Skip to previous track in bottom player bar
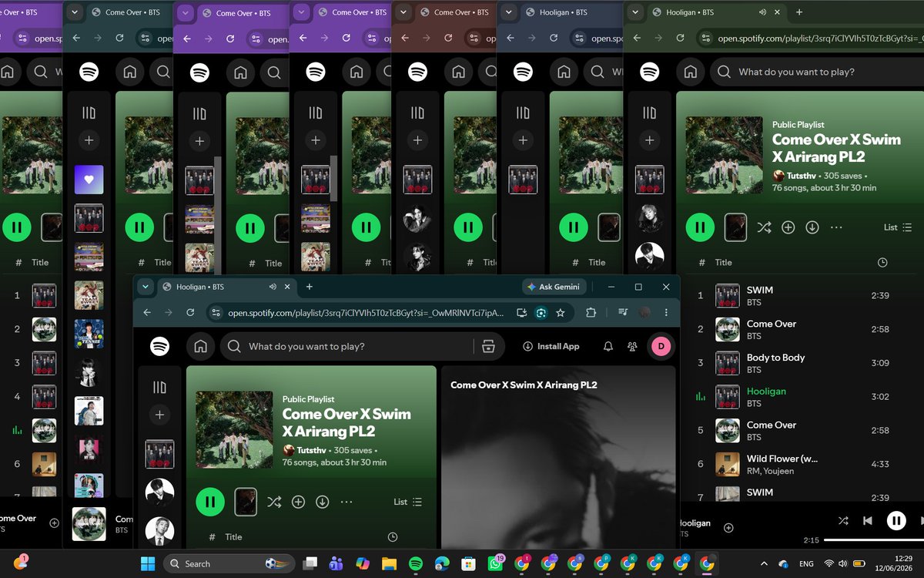The image size is (924, 578). click(868, 521)
